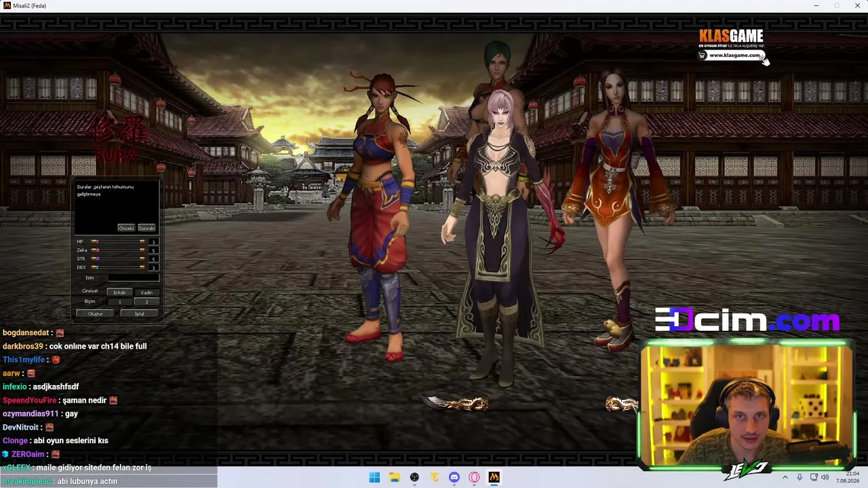Click chat username 'This1mylife'
Image resolution: width=868 pixels, height=488 pixels.
24,360
